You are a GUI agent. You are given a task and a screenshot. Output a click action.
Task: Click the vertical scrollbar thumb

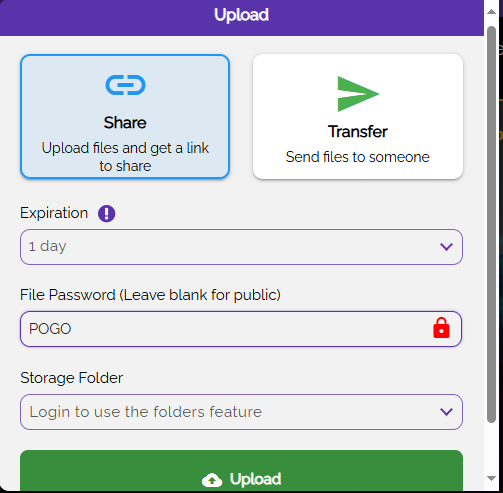pyautogui.click(x=491, y=224)
